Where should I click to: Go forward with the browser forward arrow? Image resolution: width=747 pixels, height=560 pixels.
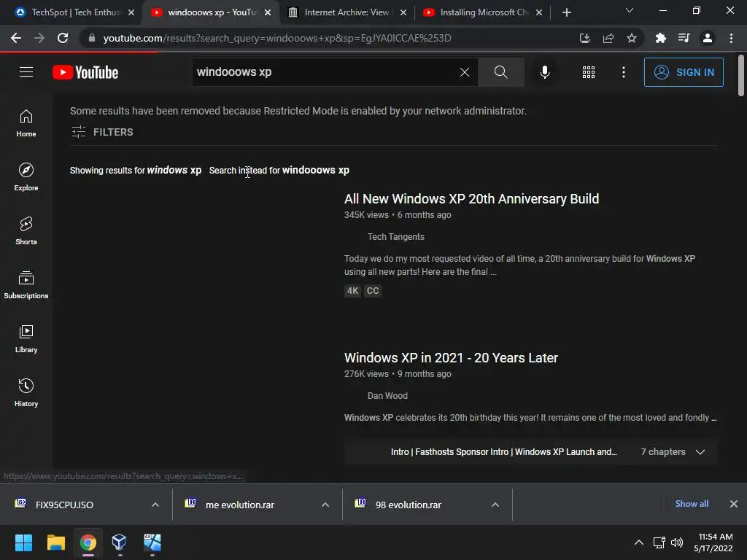[39, 38]
